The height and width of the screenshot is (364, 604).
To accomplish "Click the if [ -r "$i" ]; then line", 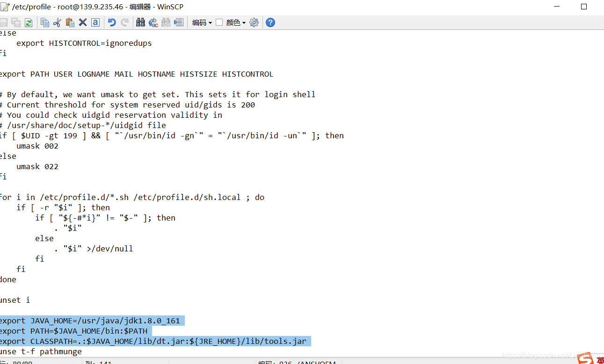I will 63,207.
